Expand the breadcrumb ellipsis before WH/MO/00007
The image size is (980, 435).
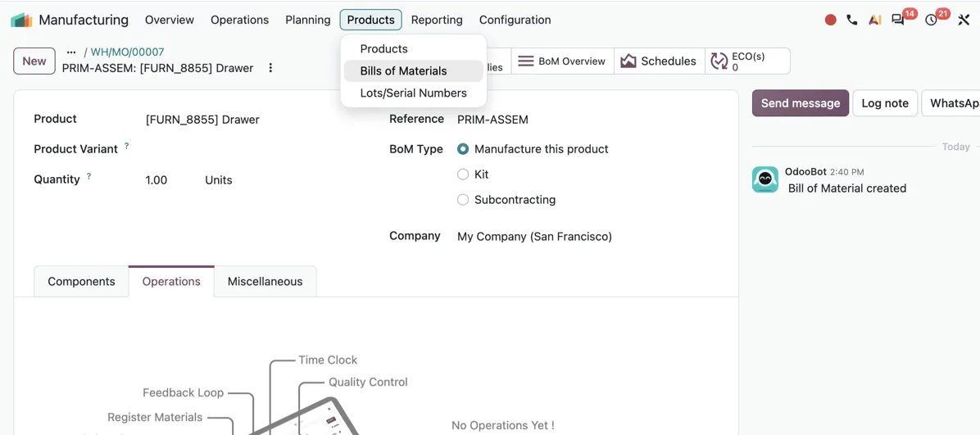point(71,52)
